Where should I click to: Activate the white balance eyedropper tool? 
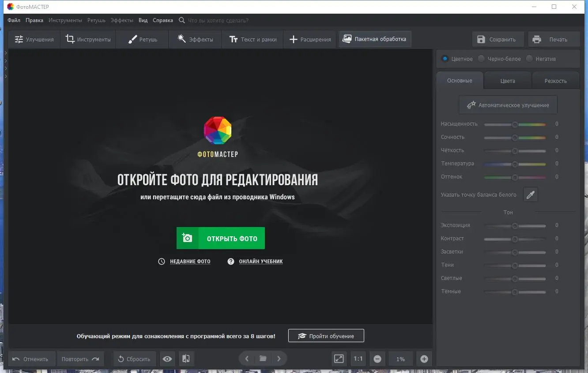[x=530, y=194]
